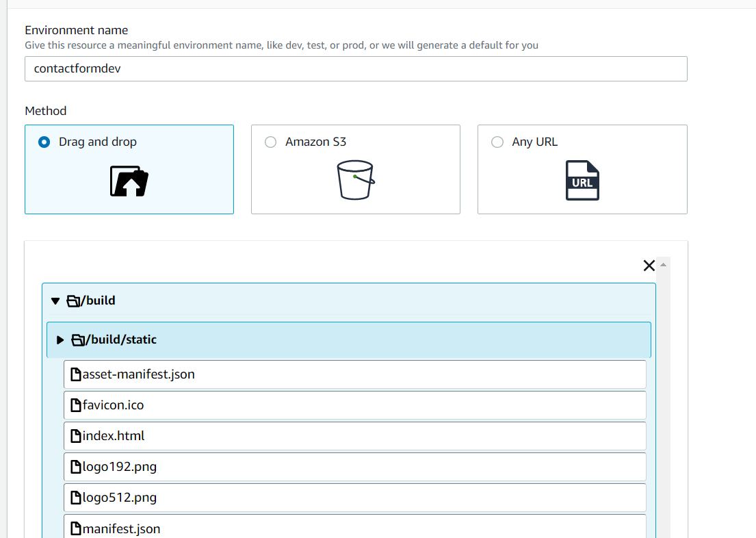Screen dimensions: 756x538
Task: Select the index.html file row
Action: point(355,436)
